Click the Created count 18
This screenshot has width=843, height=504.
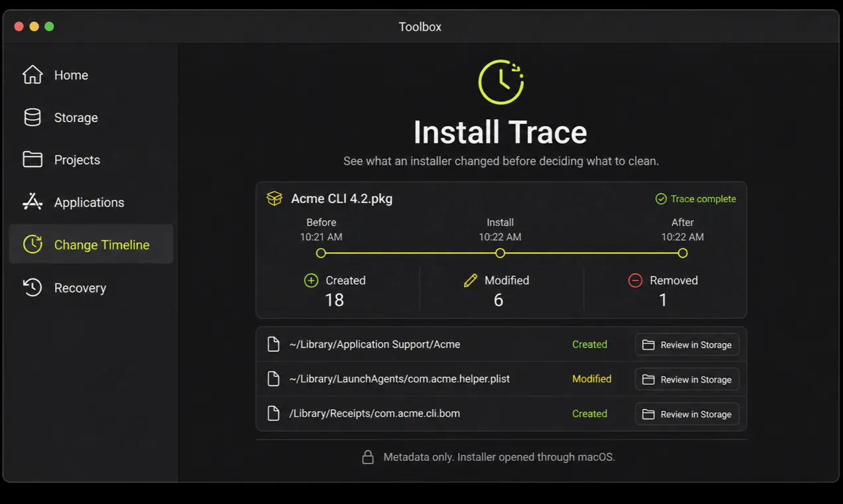(335, 300)
